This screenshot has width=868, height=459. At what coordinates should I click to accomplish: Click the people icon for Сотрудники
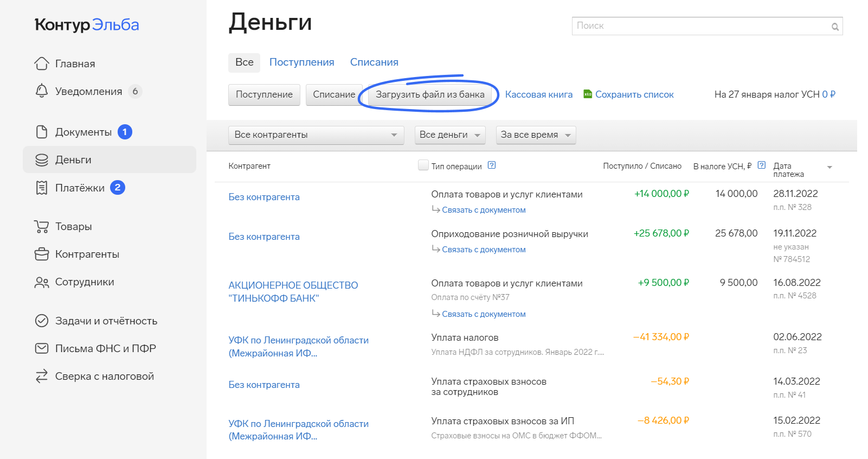(42, 282)
